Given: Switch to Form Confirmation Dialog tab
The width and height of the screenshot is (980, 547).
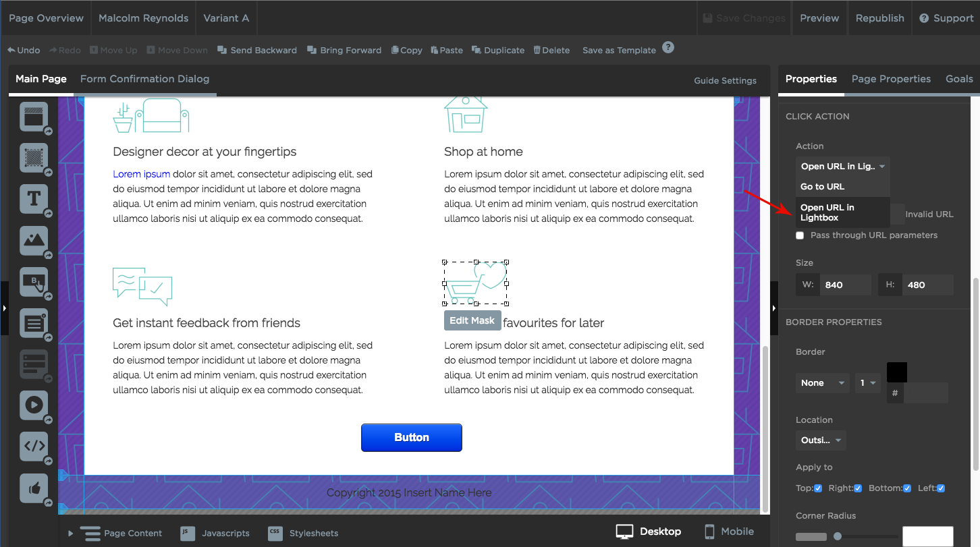Looking at the screenshot, I should [x=144, y=79].
